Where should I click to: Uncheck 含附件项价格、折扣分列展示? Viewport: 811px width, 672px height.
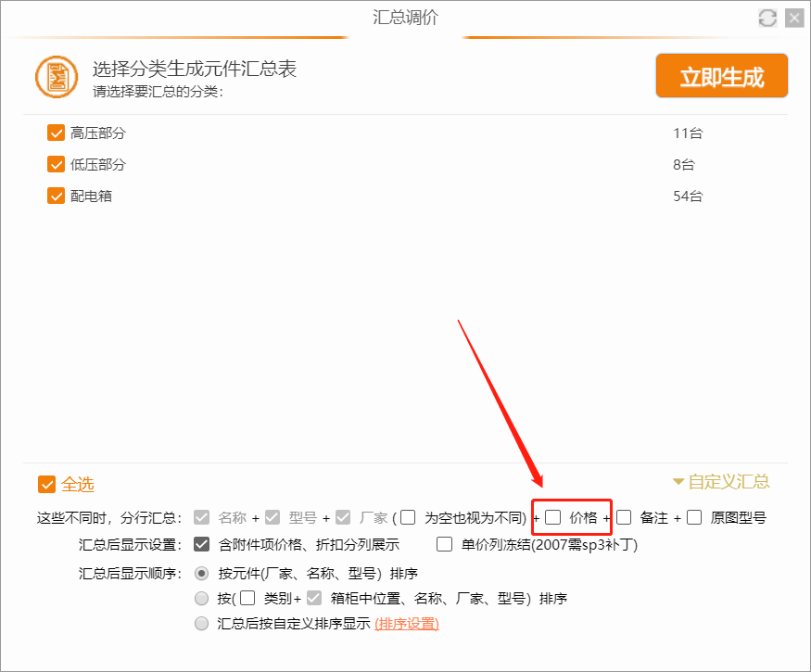coord(202,544)
